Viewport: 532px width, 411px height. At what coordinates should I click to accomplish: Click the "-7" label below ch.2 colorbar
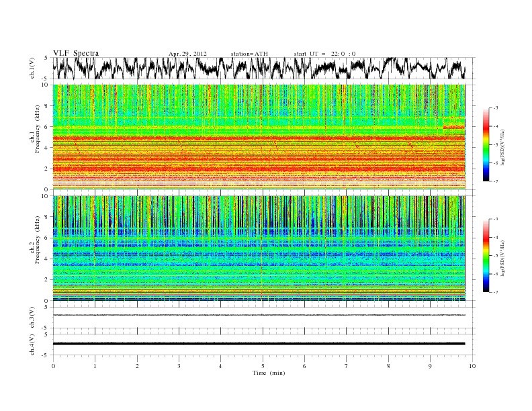click(496, 292)
